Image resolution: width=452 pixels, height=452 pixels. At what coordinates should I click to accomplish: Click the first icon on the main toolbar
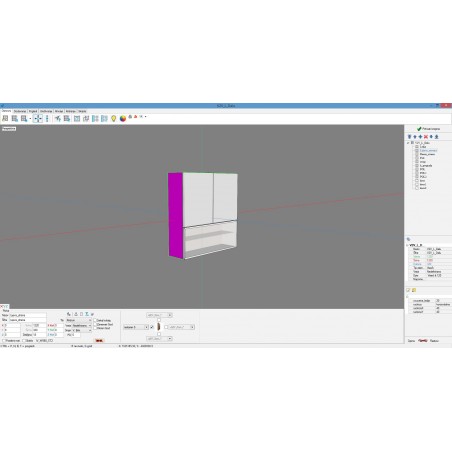point(5,118)
